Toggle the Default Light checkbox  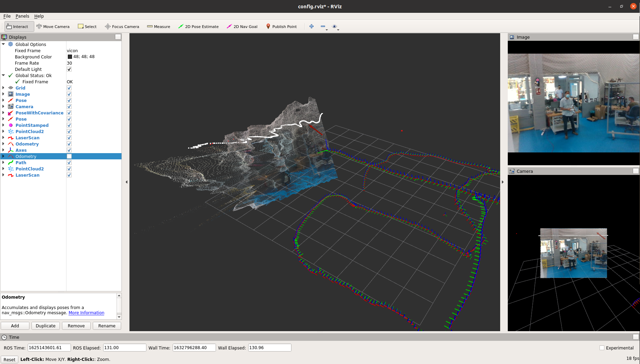coord(69,69)
